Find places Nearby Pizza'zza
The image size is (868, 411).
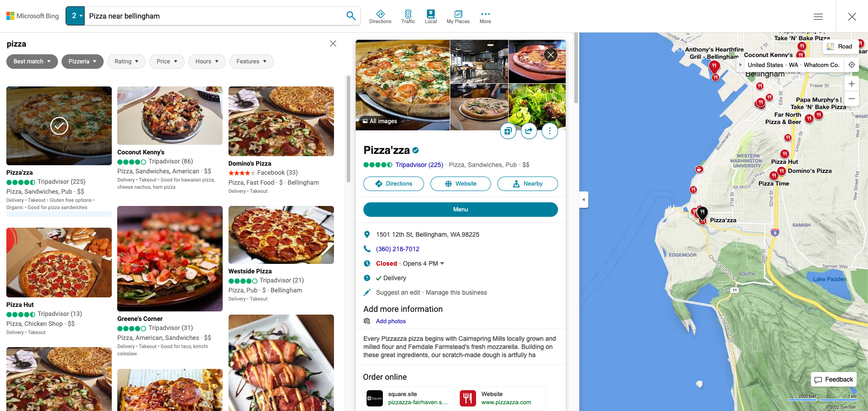click(528, 184)
